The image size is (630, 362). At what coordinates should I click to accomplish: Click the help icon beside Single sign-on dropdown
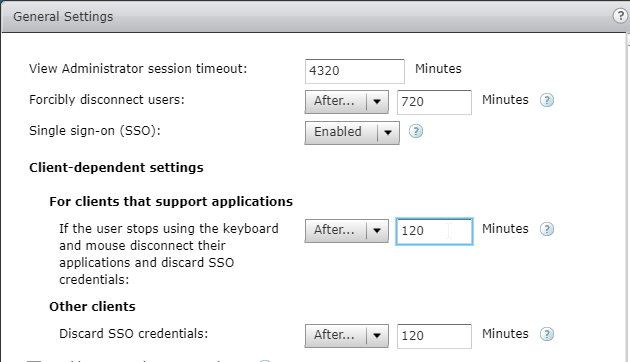coord(416,131)
